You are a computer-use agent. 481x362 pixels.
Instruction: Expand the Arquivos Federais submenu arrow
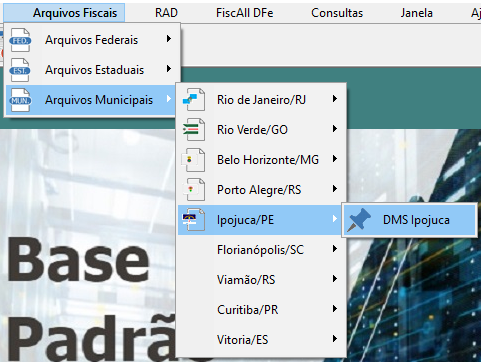tap(169, 39)
